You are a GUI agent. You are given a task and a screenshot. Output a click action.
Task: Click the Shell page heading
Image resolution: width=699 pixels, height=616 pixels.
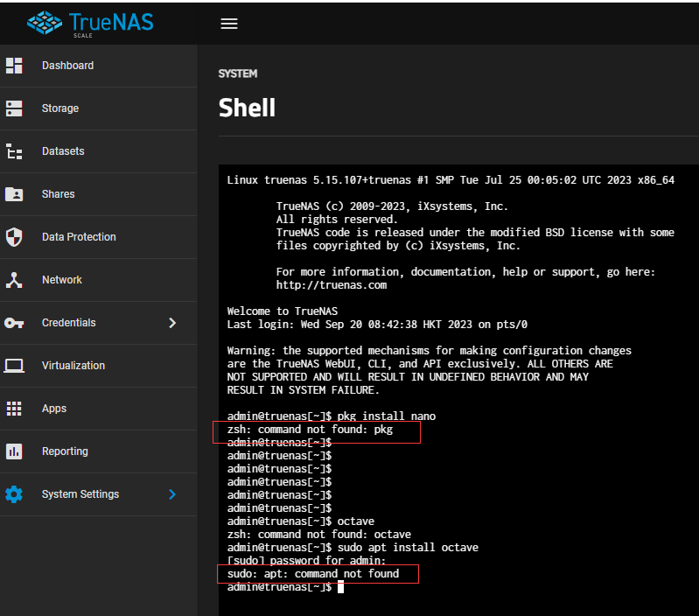[x=247, y=108]
